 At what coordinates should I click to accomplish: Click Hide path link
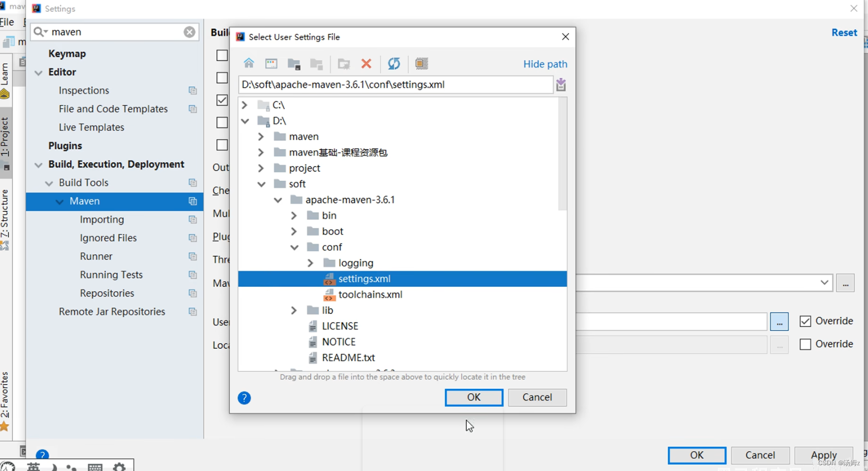(545, 64)
